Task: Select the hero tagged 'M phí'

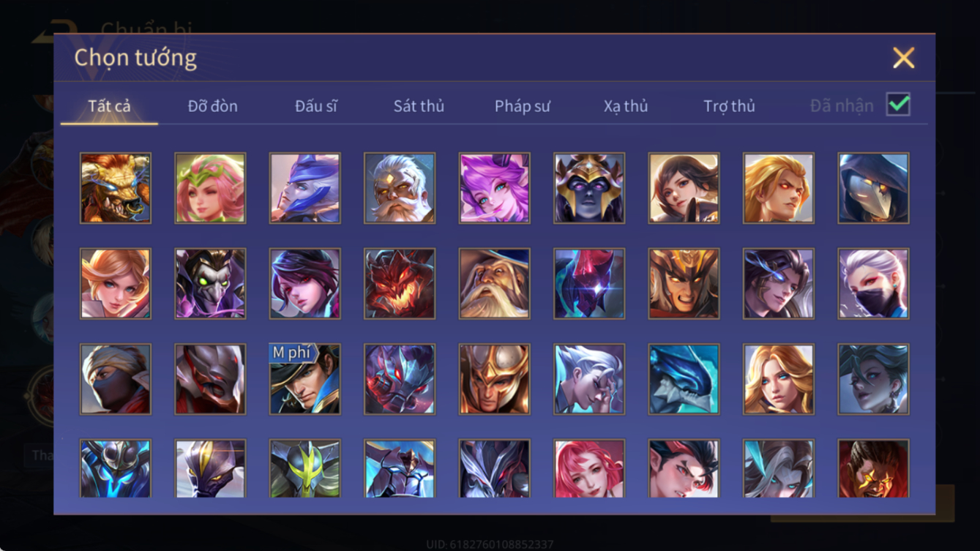Action: pyautogui.click(x=304, y=379)
